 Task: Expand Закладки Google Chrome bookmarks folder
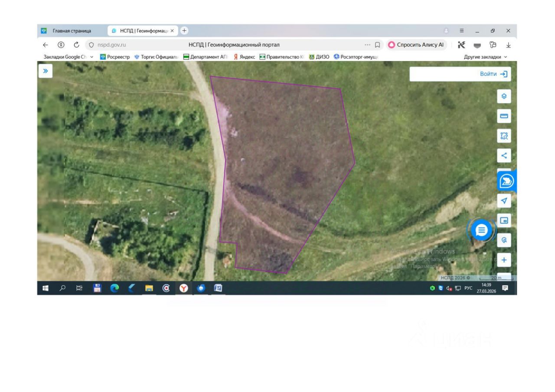point(69,57)
